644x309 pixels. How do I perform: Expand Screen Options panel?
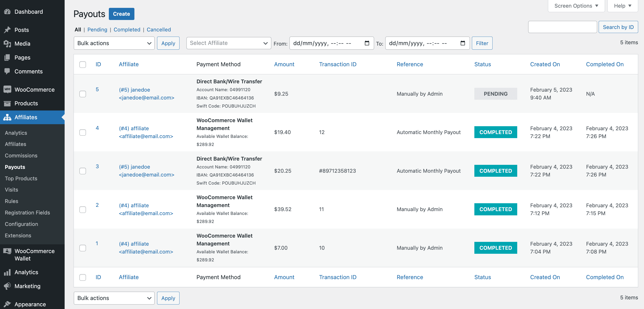[576, 6]
